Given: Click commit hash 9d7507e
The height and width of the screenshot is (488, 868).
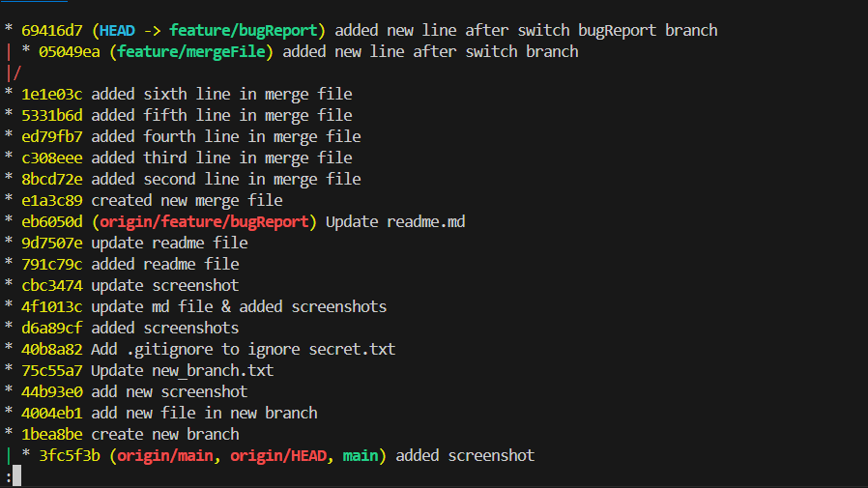Looking at the screenshot, I should pos(52,243).
